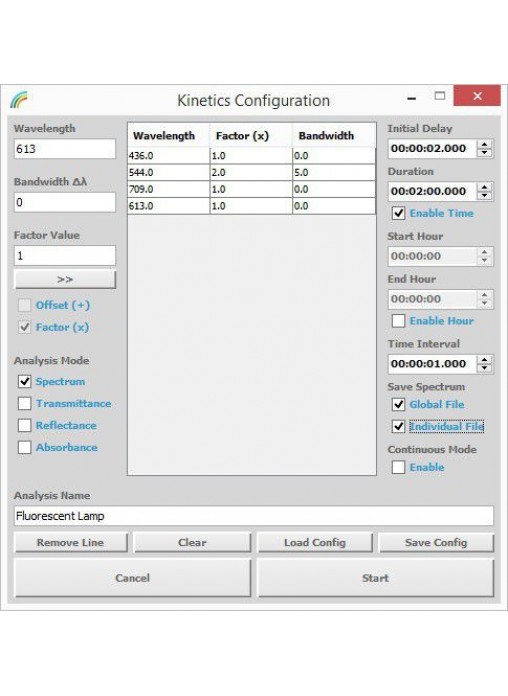
Task: Increase Time Interval using up arrow
Action: [x=484, y=360]
